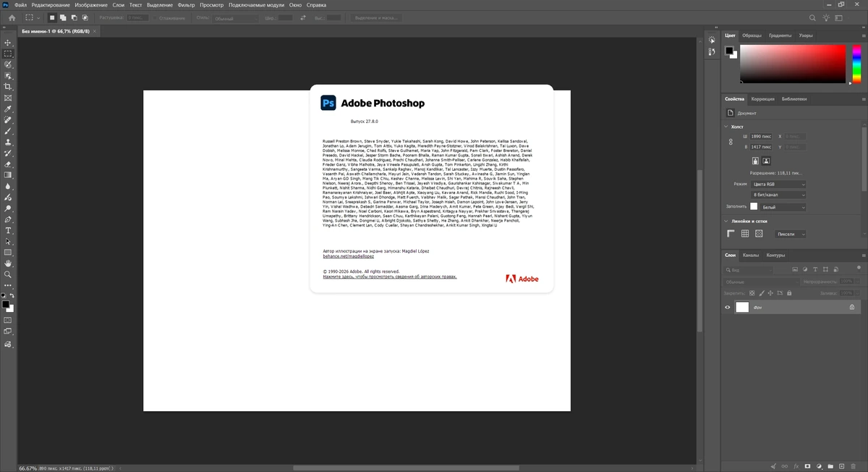Select the Gradient tool
The width and height of the screenshot is (868, 472).
pyautogui.click(x=8, y=174)
